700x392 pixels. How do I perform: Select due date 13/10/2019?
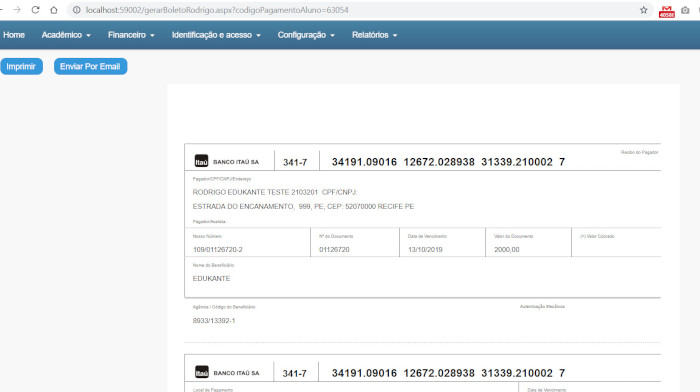(x=425, y=250)
